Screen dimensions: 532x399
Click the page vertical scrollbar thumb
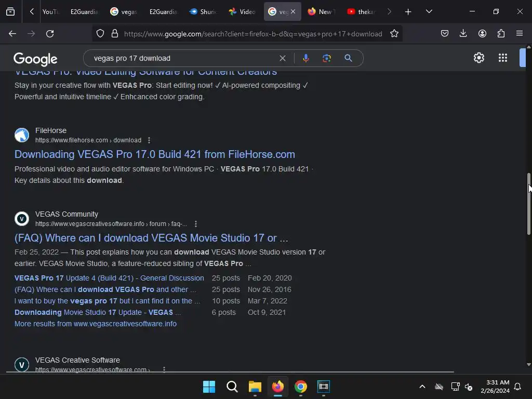(x=528, y=204)
